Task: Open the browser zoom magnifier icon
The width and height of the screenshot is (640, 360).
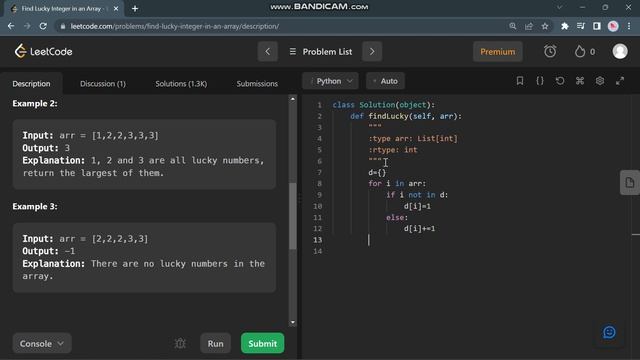Action: tap(513, 26)
